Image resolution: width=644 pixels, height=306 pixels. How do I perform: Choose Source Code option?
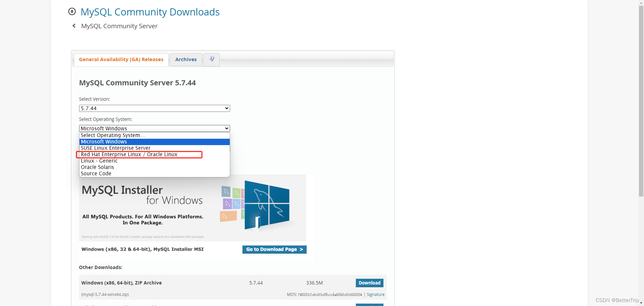(155, 174)
